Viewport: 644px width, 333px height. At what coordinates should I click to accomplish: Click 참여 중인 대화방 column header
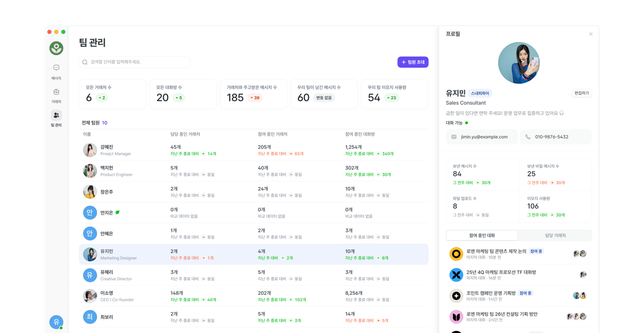point(360,134)
